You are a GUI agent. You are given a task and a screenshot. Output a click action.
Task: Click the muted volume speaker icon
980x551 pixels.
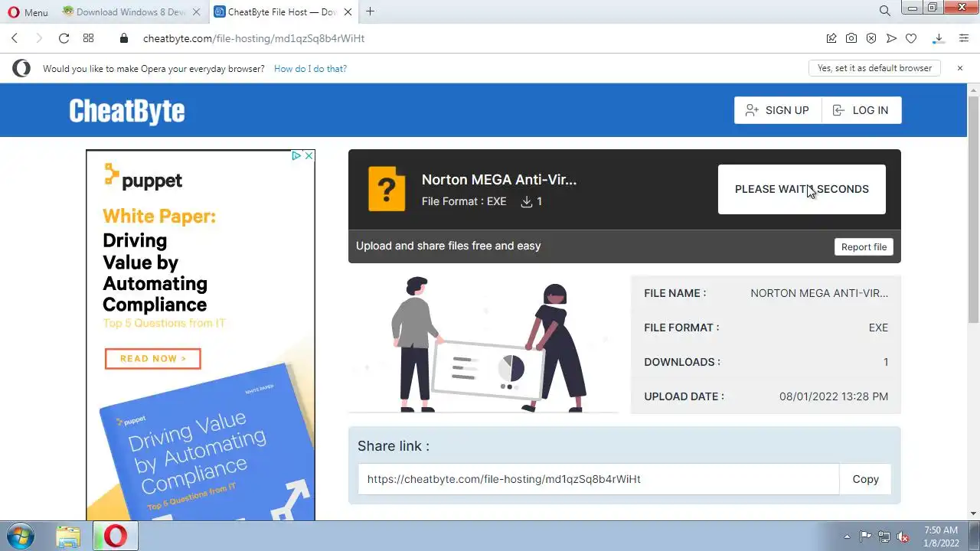point(903,536)
